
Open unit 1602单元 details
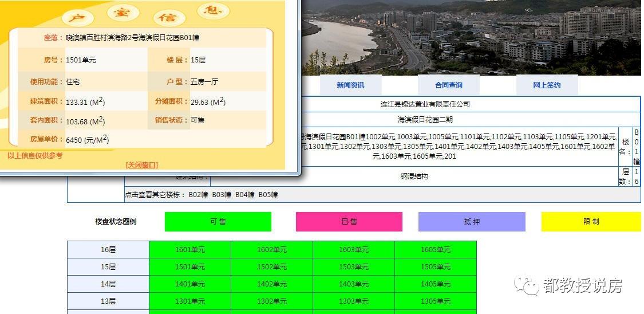click(272, 249)
